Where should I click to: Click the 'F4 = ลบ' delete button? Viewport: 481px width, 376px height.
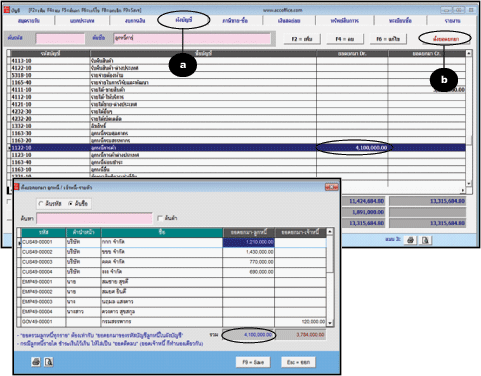345,39
